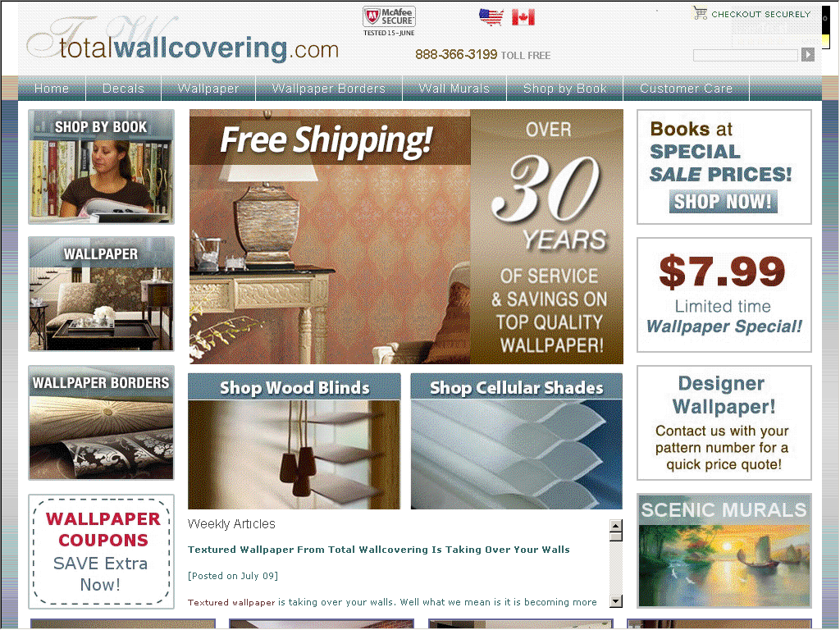
Task: Open the Decals menu item
Action: pos(123,89)
